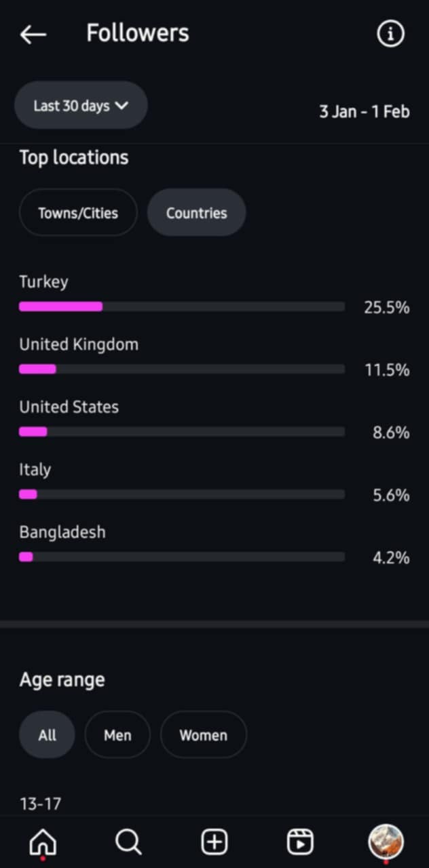This screenshot has width=429, height=868.
Task: Open the Search magnifier icon
Action: tap(128, 842)
